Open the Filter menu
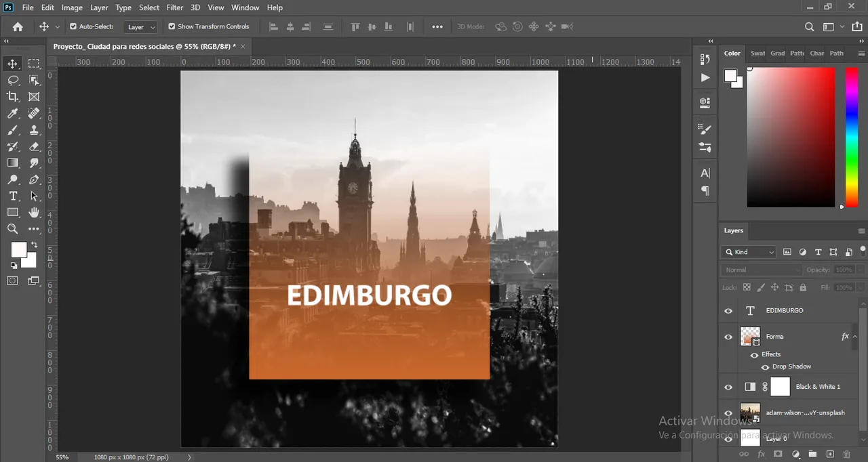 pyautogui.click(x=175, y=7)
